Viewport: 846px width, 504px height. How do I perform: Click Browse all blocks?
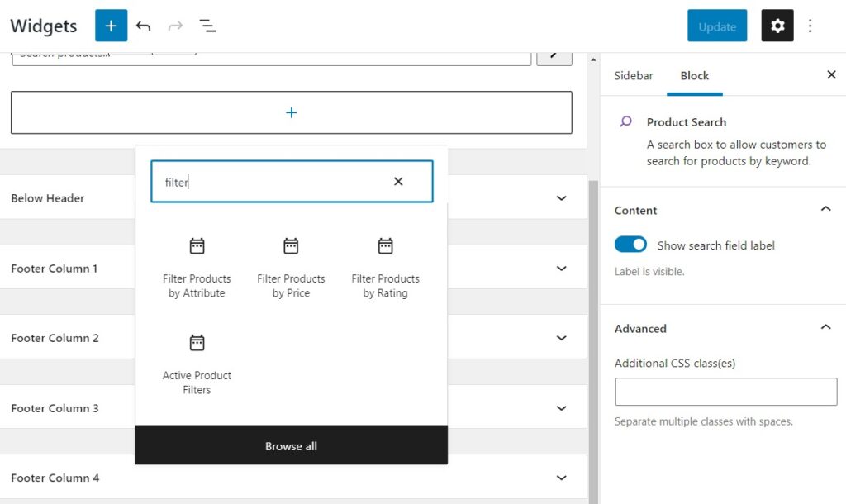[x=291, y=445]
